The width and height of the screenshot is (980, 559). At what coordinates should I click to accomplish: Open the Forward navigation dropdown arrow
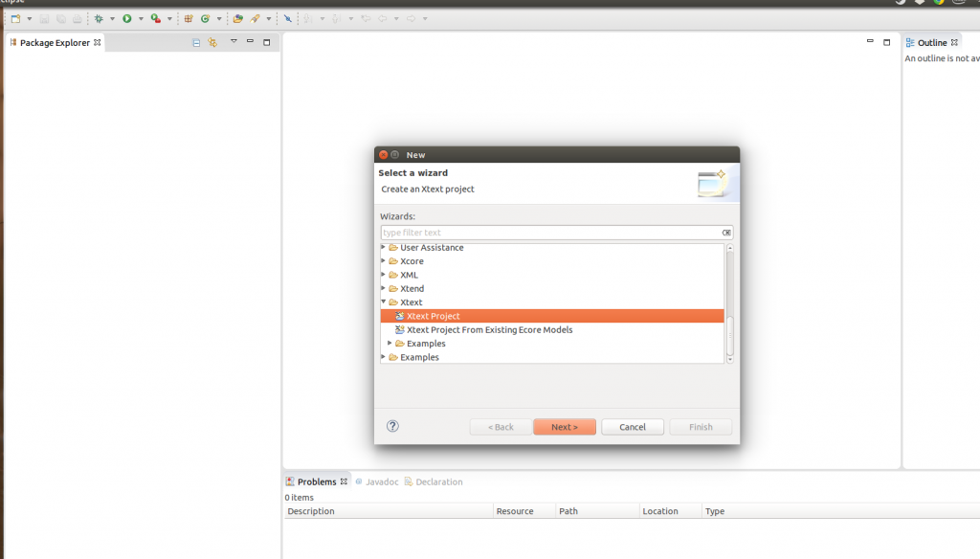coord(425,19)
